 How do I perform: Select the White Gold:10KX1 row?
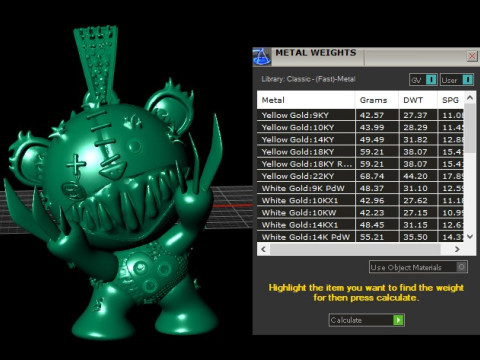pos(360,200)
